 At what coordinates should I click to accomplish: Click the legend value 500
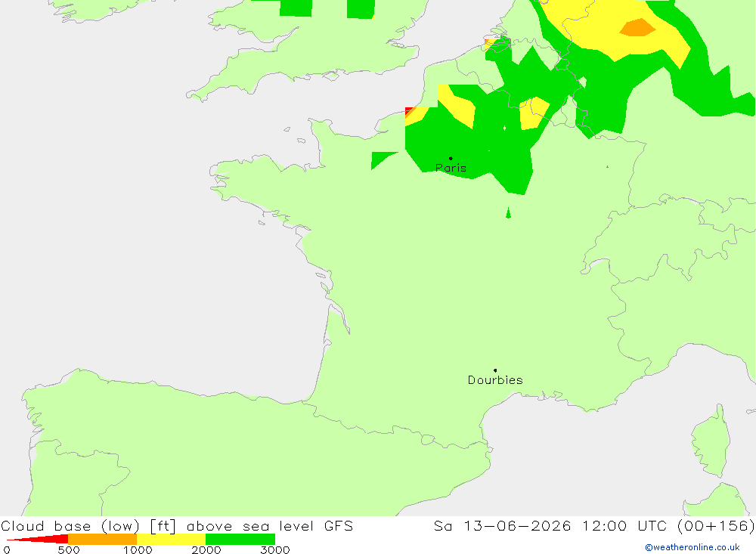(x=69, y=550)
